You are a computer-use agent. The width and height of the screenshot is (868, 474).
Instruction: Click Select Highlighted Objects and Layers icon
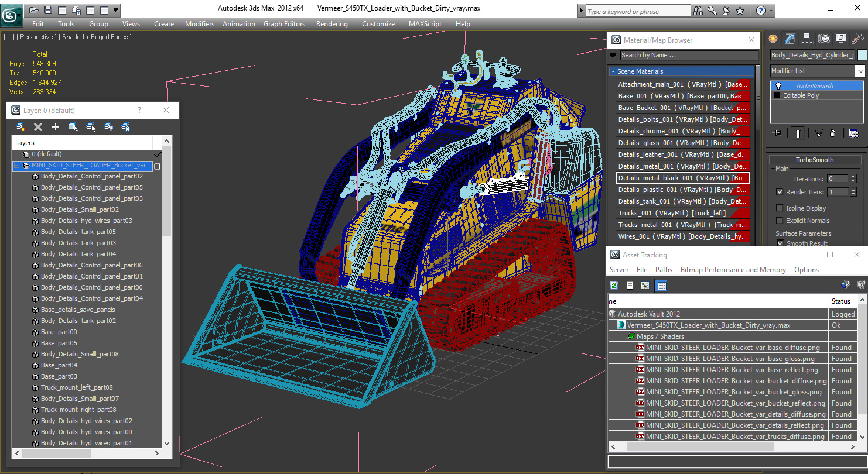click(73, 126)
